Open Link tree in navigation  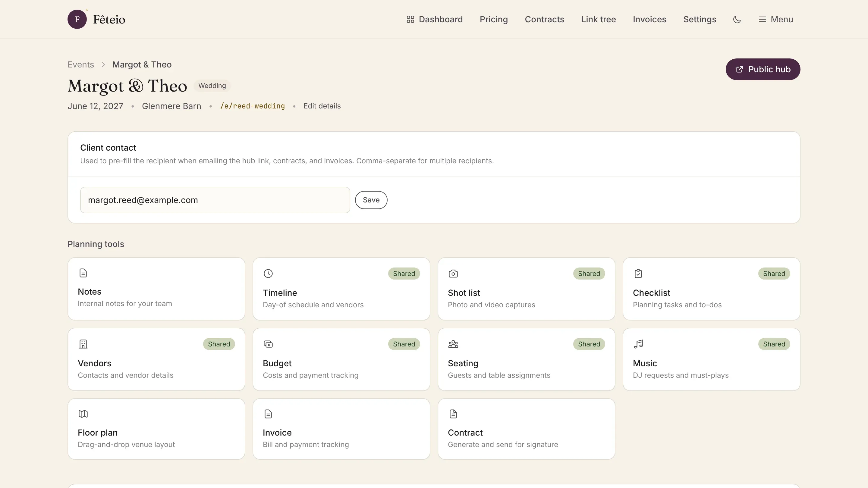[x=599, y=19]
